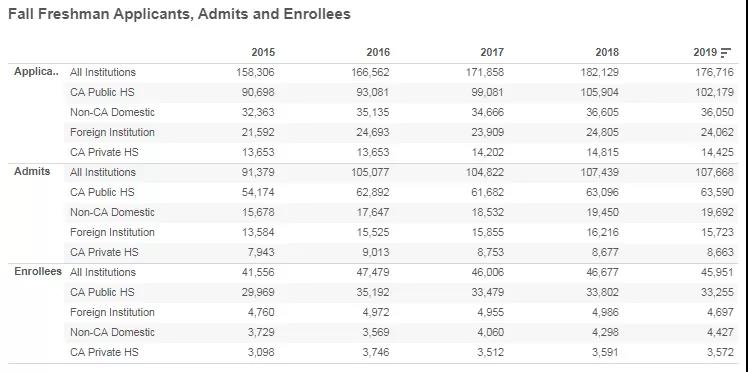Click the 99,081 CA Public HS 2017 cell

[488, 93]
